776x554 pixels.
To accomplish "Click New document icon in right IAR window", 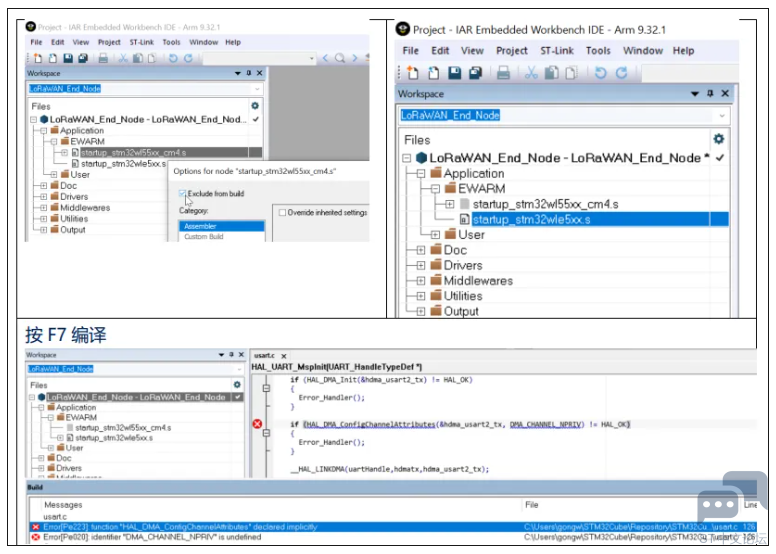I will coord(412,73).
